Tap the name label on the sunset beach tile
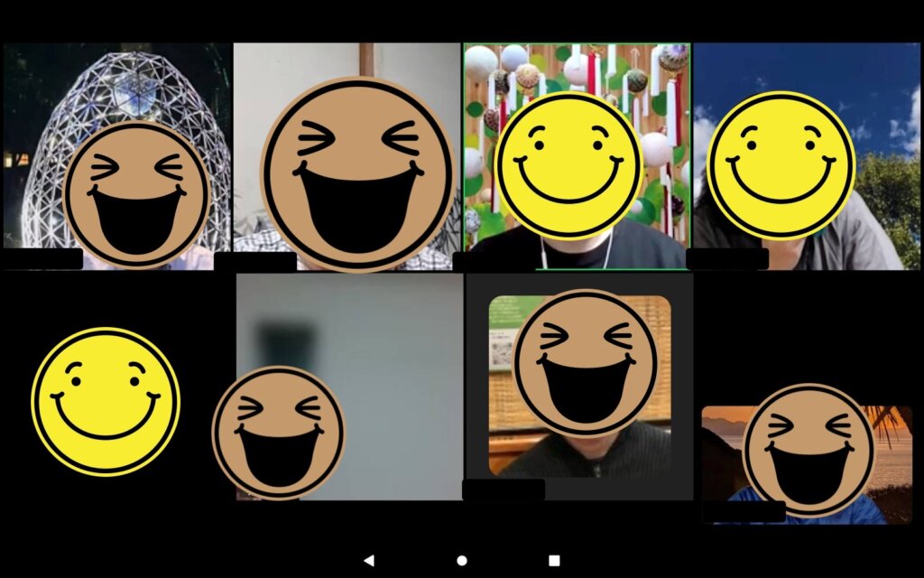 (744, 511)
